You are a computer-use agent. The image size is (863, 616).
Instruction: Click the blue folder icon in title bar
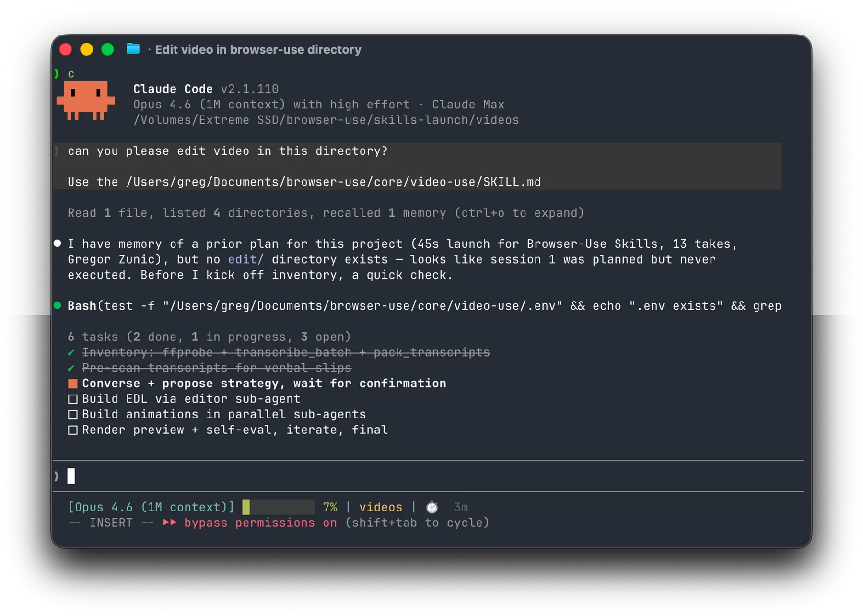[x=133, y=49]
